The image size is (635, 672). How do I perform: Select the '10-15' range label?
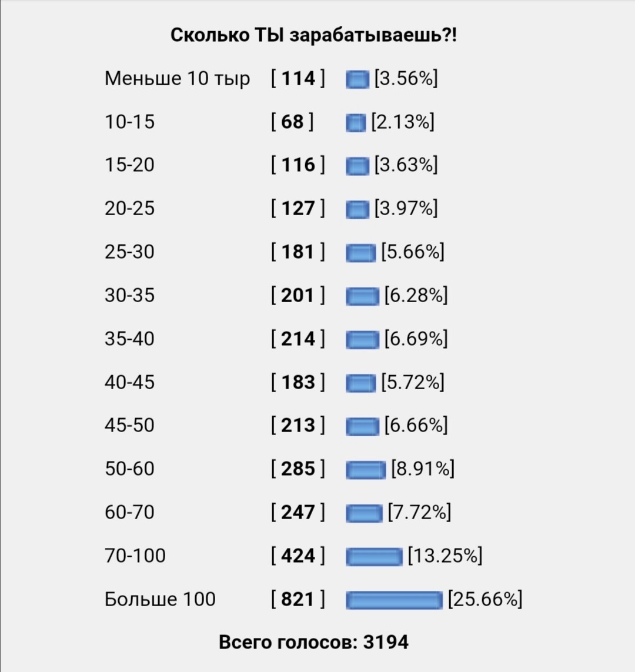pyautogui.click(x=129, y=122)
